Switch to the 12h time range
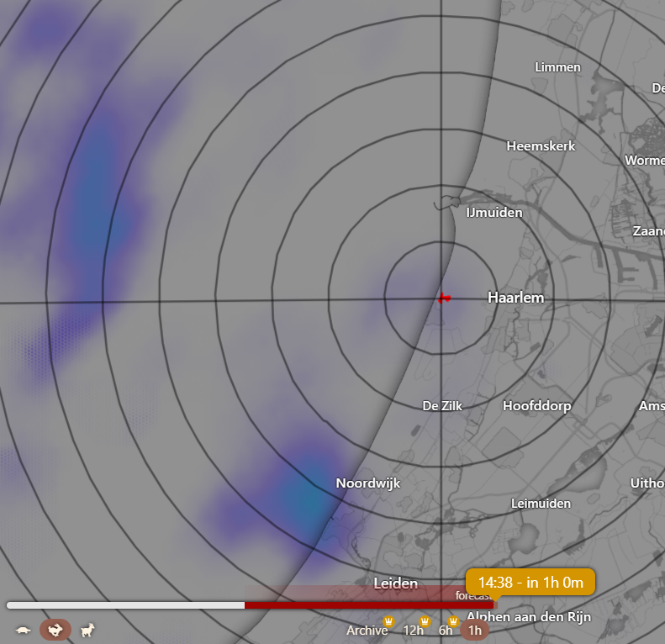The width and height of the screenshot is (665, 644). click(413, 631)
